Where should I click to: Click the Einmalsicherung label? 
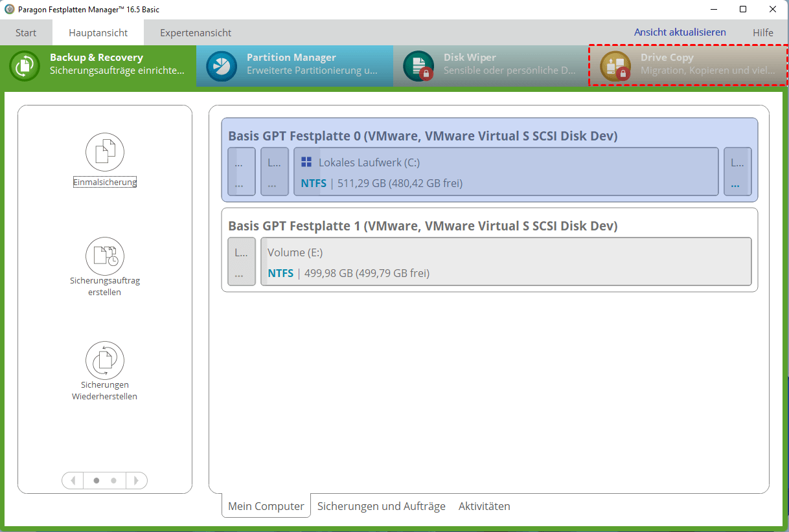105,183
